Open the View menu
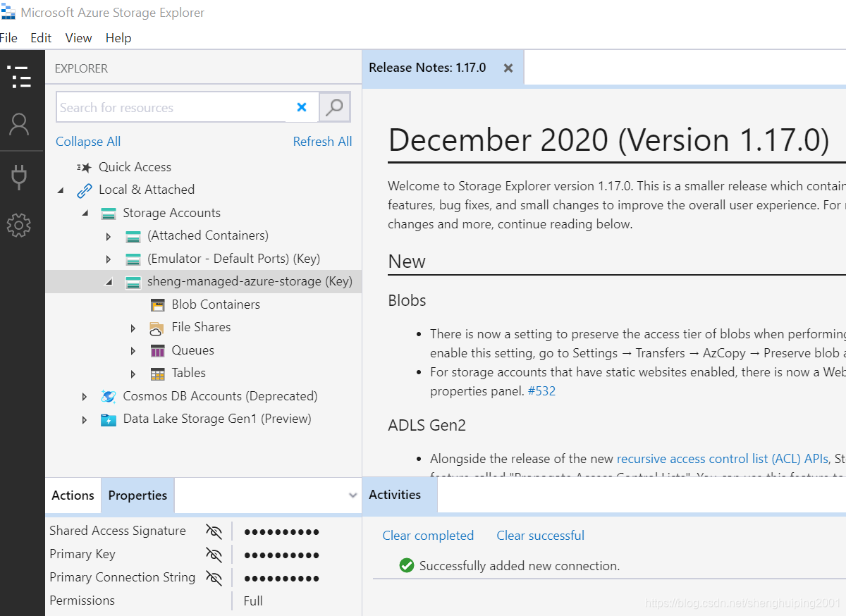 [78, 38]
